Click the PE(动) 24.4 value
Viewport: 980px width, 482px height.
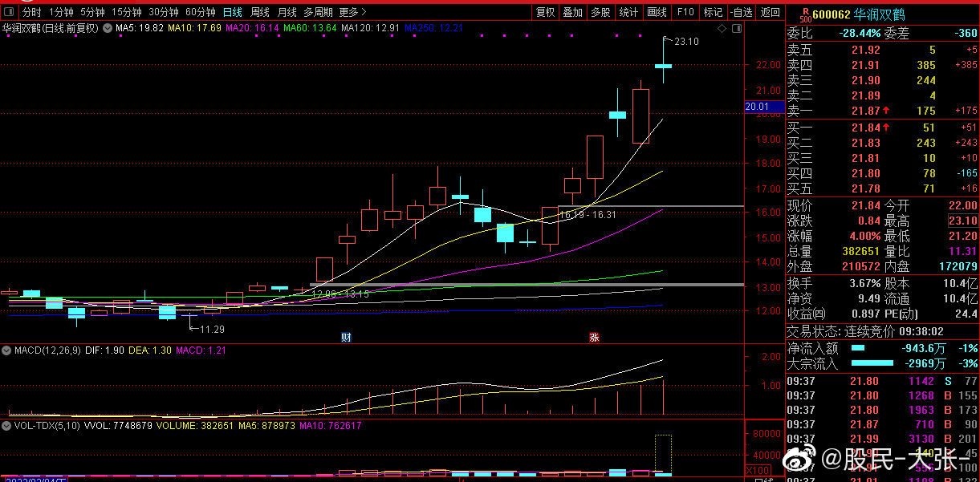click(966, 314)
